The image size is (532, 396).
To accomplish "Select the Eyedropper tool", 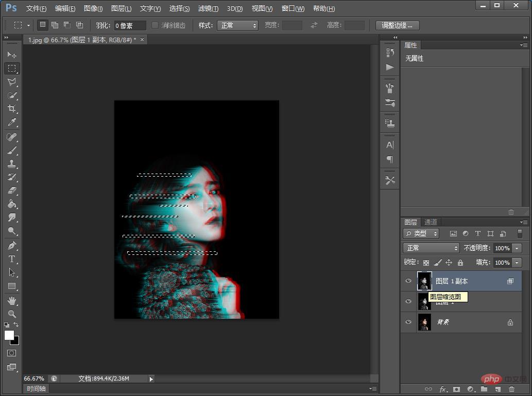I will (x=12, y=122).
